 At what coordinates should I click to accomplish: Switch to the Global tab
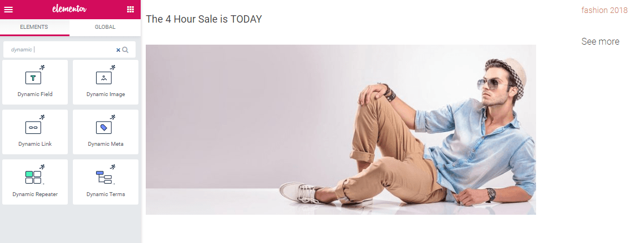pyautogui.click(x=105, y=27)
